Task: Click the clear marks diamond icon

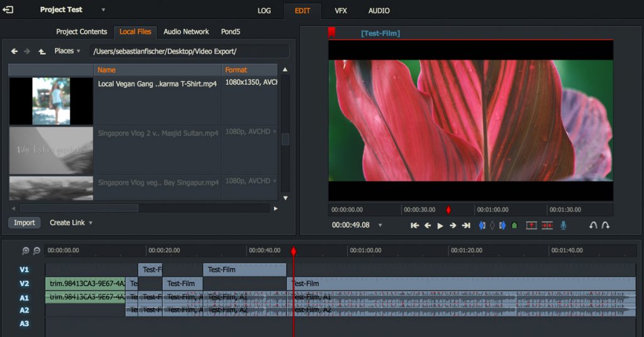Action: (492, 225)
